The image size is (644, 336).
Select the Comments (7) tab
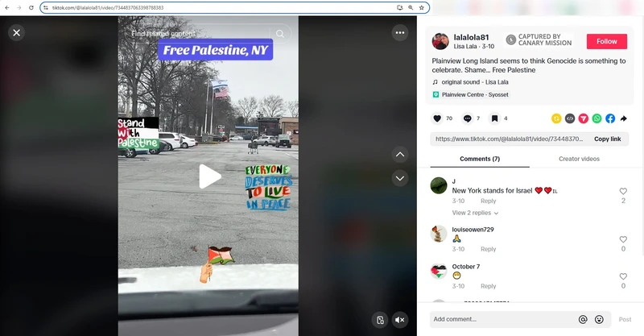(x=480, y=159)
